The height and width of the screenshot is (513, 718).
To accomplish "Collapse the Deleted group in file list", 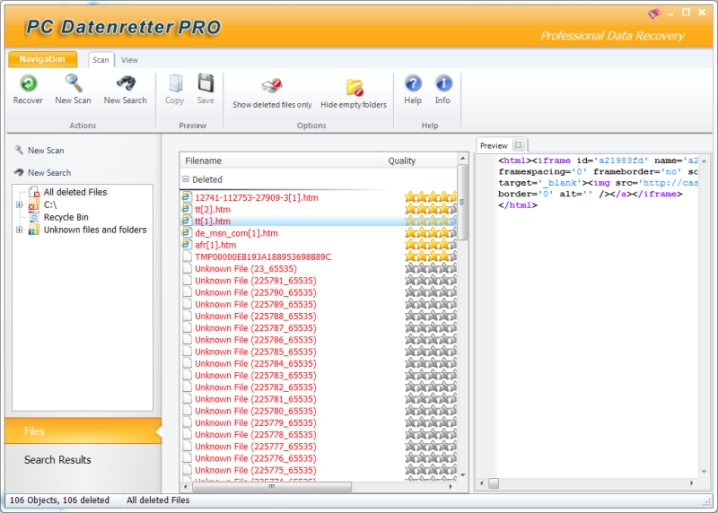I will (186, 180).
